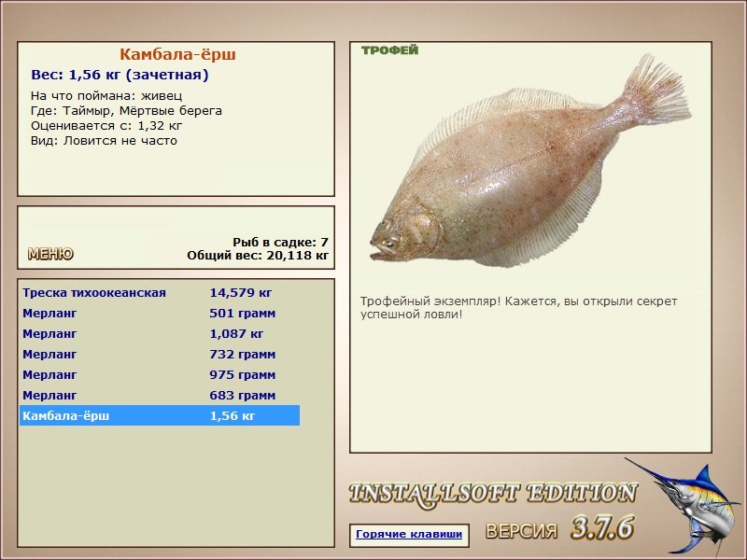Viewport: 747px width, 560px height.
Task: Select the Мерланг 501 грамм row
Action: coord(160,313)
